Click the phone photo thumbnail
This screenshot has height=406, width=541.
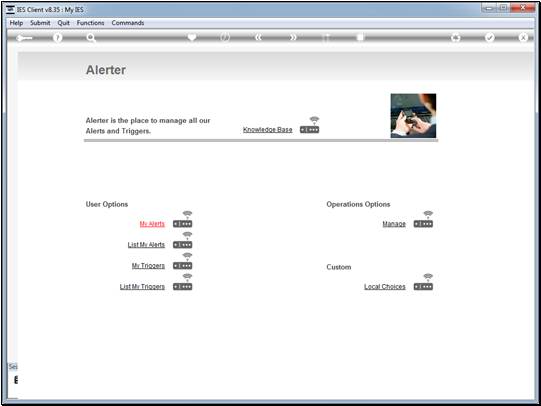coord(413,116)
